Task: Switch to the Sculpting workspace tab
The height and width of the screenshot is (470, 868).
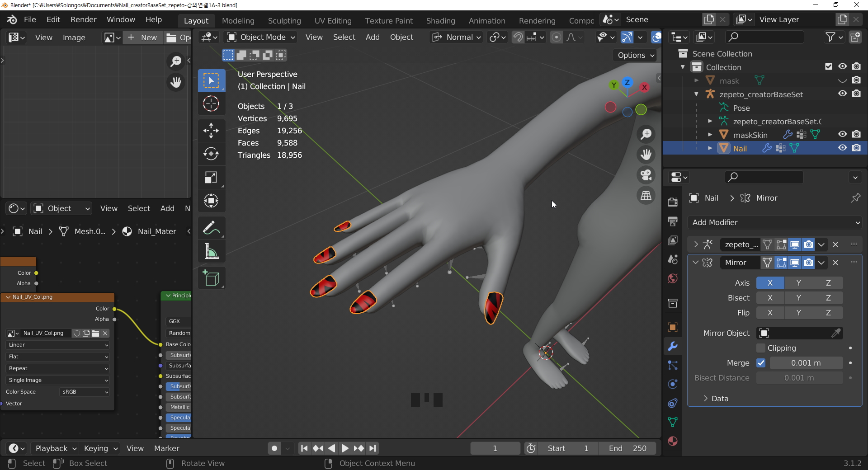Action: pyautogui.click(x=284, y=21)
